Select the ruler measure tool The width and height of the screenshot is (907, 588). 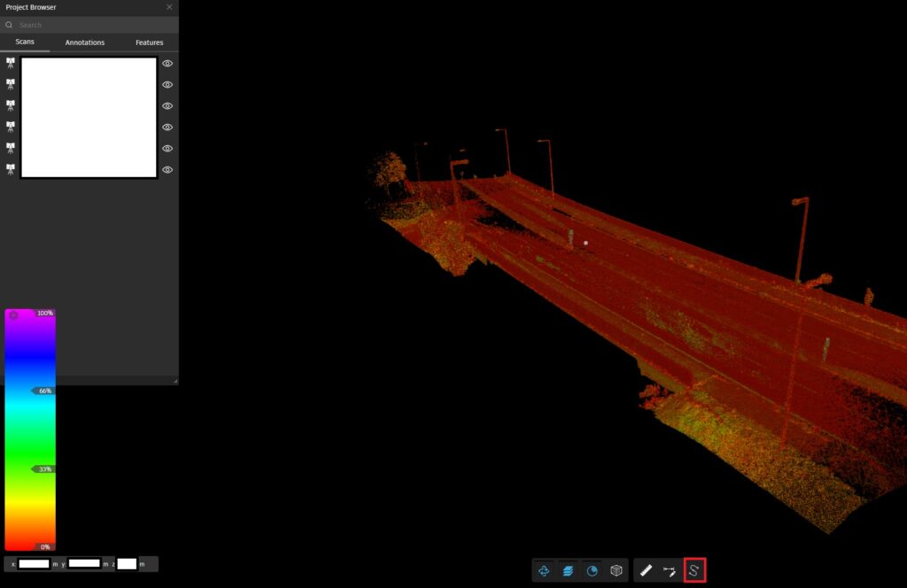pos(647,571)
